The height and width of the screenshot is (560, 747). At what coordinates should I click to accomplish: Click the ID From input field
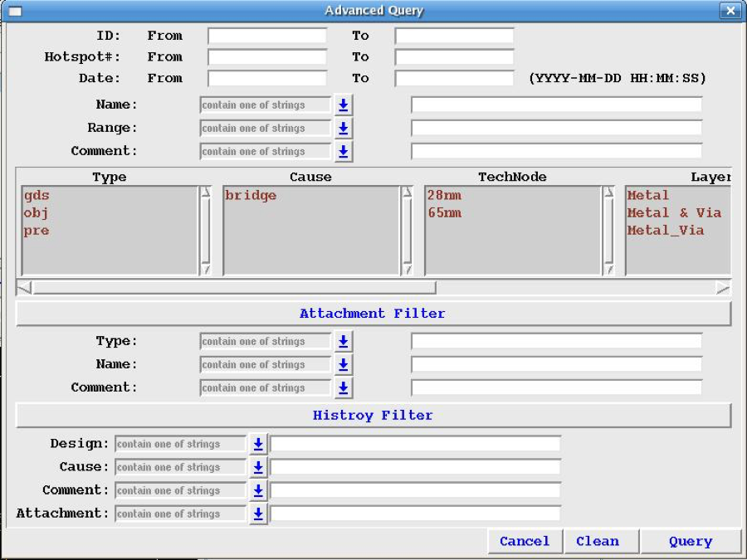[267, 37]
